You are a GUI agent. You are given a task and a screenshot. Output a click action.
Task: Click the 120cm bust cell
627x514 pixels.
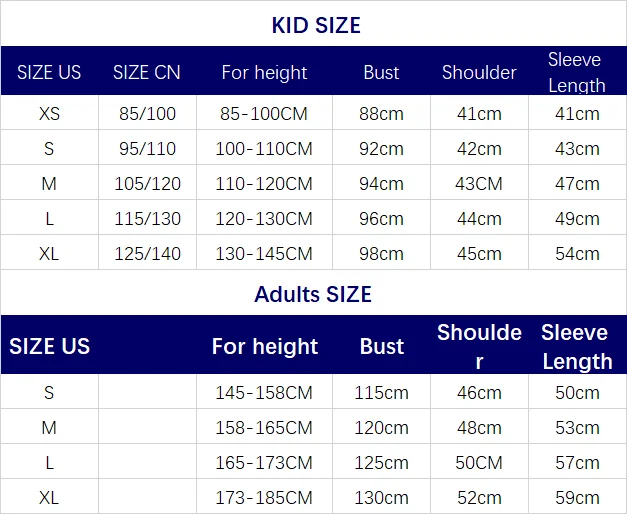point(381,428)
